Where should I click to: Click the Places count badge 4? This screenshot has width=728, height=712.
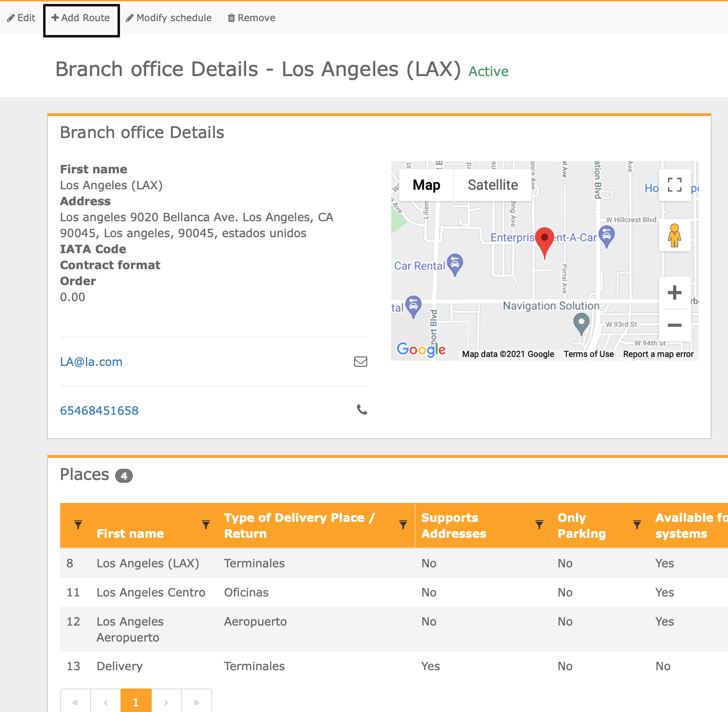[x=124, y=476]
